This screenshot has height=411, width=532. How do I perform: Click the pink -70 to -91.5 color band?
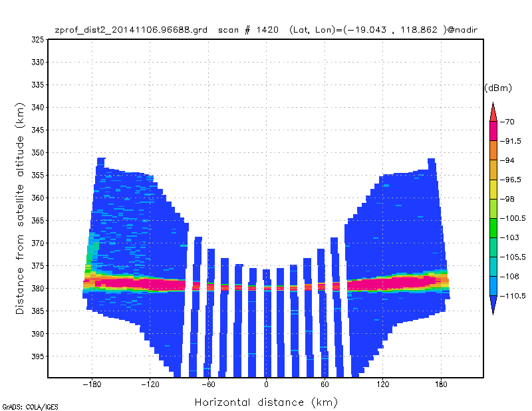coord(493,131)
